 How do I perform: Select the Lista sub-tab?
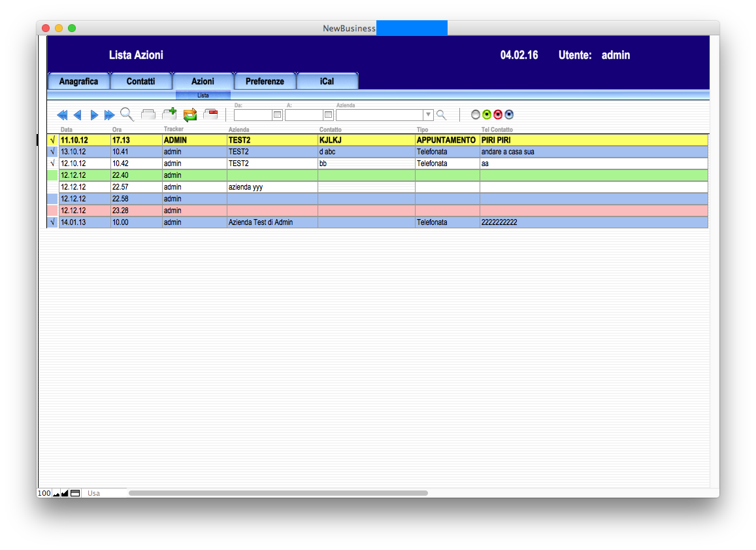click(203, 95)
